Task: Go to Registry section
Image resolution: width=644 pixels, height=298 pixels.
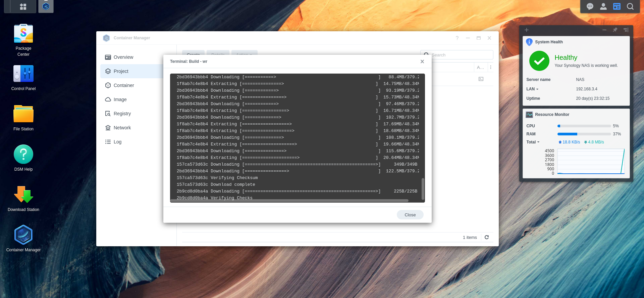Action: click(x=122, y=114)
